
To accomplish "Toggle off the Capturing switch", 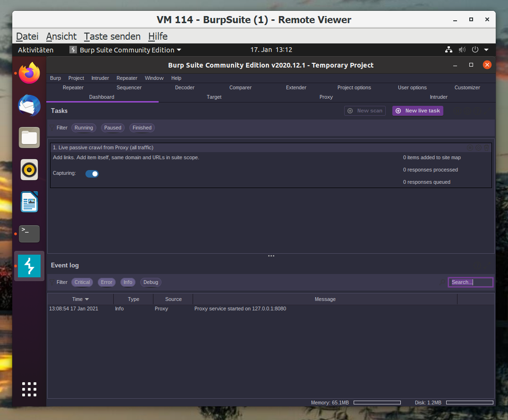I will (x=92, y=173).
